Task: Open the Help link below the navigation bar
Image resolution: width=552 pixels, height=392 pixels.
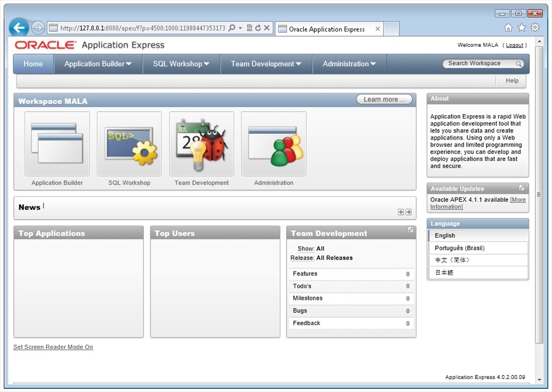Action: click(512, 81)
